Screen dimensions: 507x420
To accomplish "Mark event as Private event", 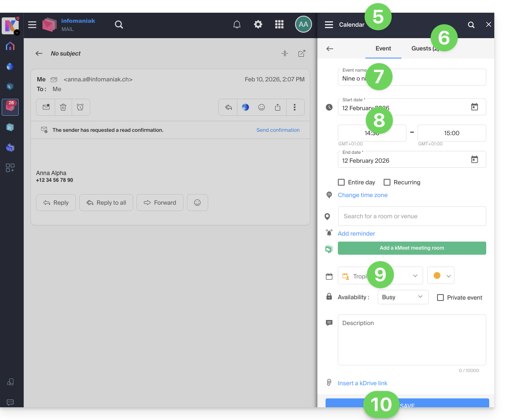I will pyautogui.click(x=440, y=298).
